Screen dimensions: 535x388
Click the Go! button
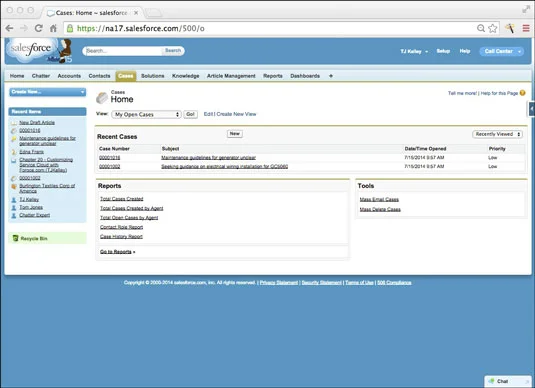click(190, 114)
